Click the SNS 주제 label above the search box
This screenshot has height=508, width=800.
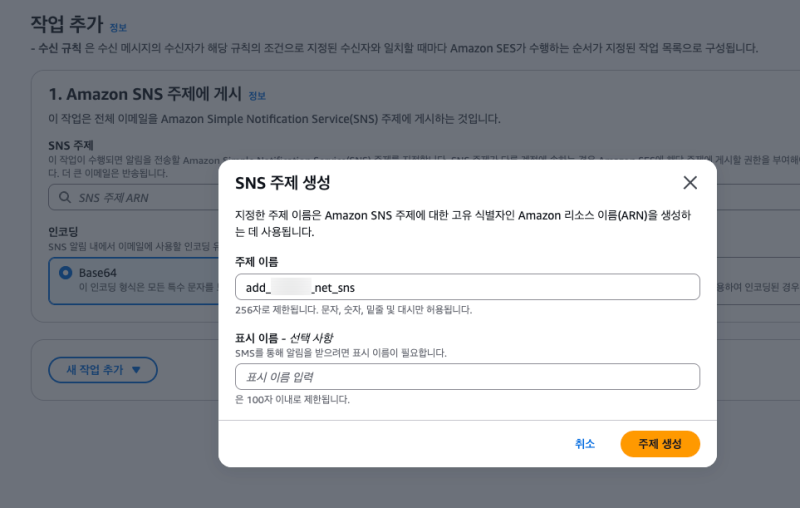tap(70, 145)
